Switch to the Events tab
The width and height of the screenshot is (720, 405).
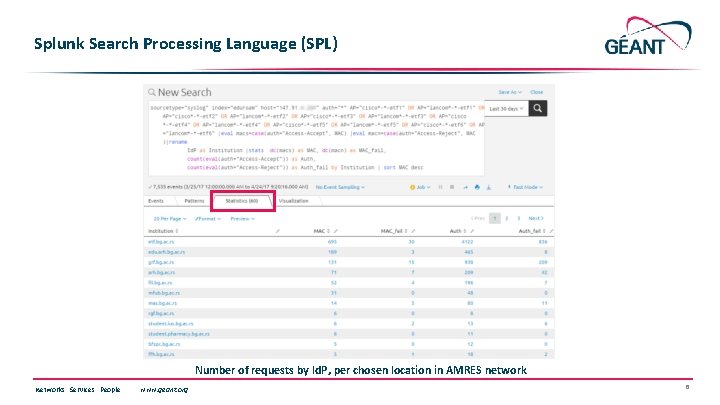(156, 201)
